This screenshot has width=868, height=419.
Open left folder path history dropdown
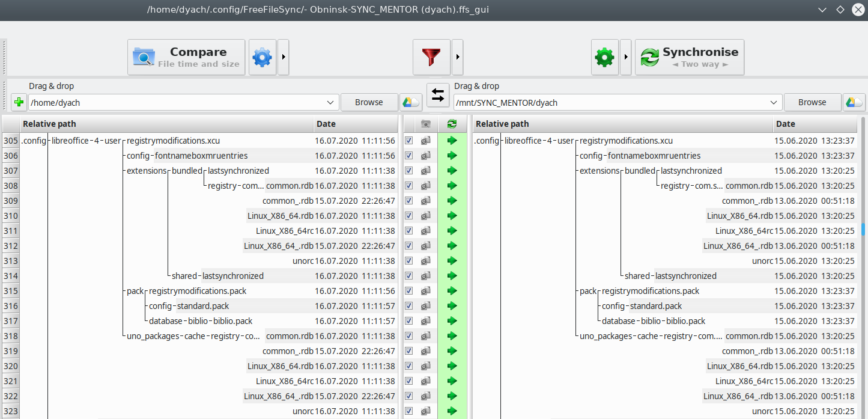(330, 102)
